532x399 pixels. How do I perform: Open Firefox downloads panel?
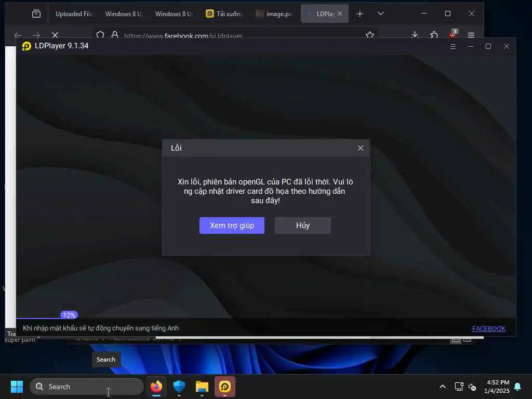click(x=415, y=35)
